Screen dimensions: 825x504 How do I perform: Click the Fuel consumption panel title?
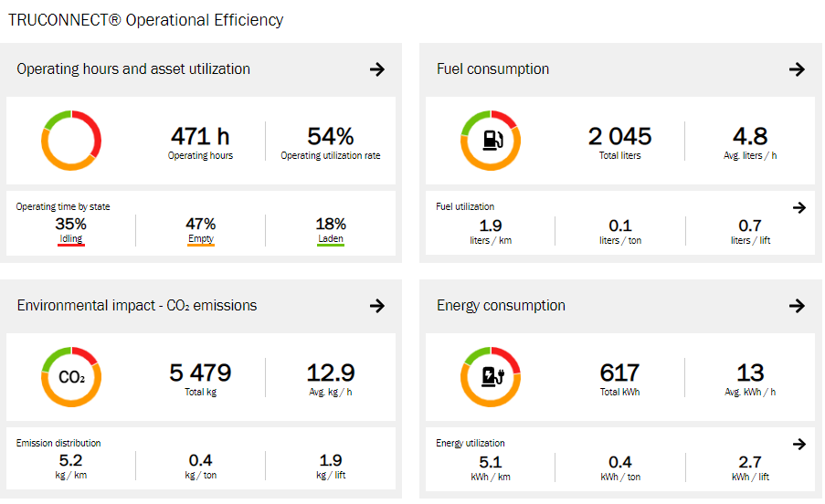click(x=492, y=69)
